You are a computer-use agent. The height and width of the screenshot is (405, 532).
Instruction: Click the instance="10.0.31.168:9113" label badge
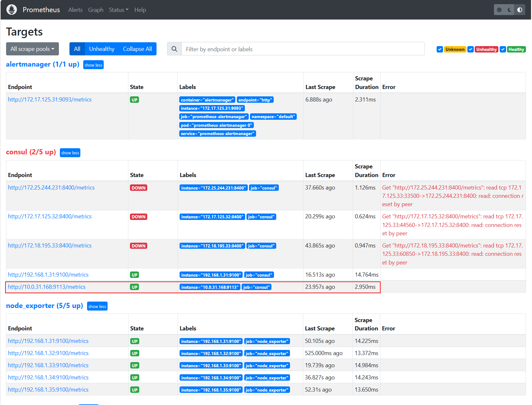coord(210,287)
